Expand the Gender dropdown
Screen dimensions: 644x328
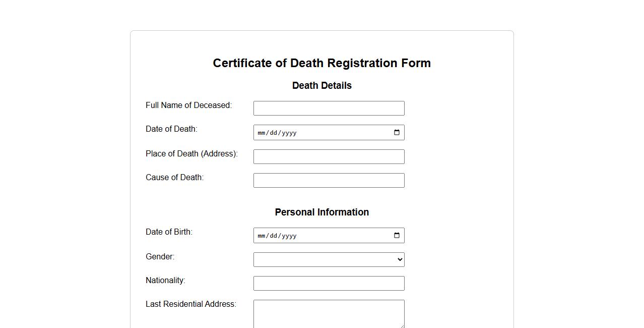coord(329,259)
